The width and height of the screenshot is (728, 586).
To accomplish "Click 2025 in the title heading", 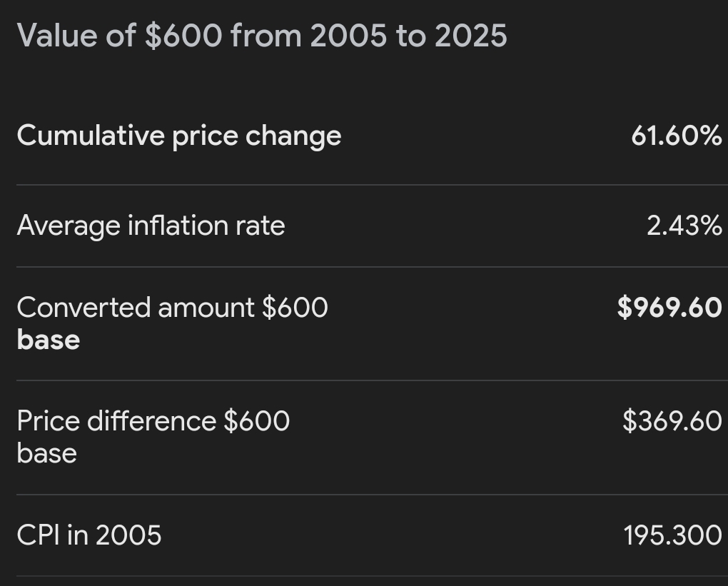I will click(470, 35).
